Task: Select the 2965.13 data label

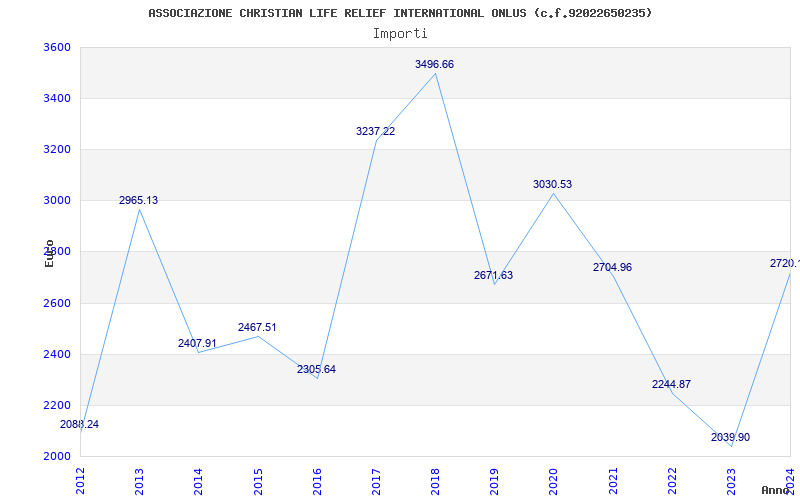Action: point(139,201)
